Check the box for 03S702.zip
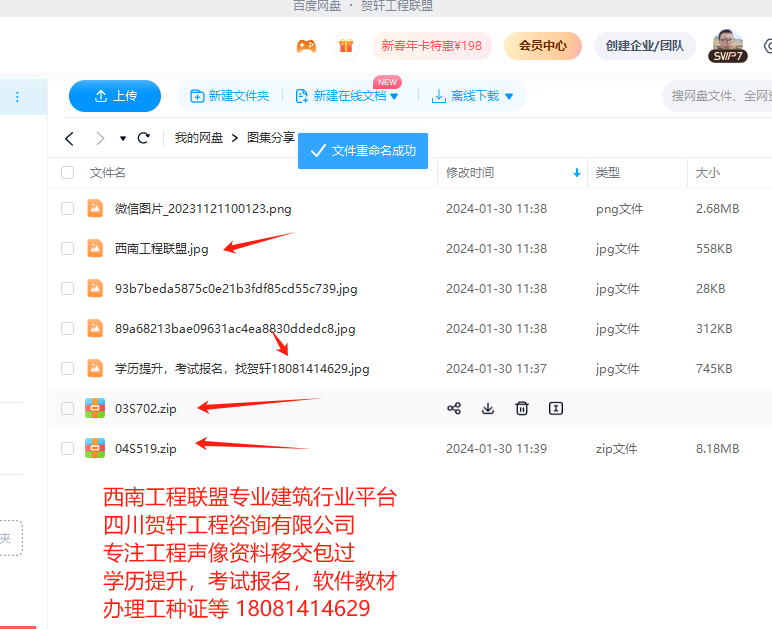This screenshot has width=772, height=629. (x=67, y=409)
